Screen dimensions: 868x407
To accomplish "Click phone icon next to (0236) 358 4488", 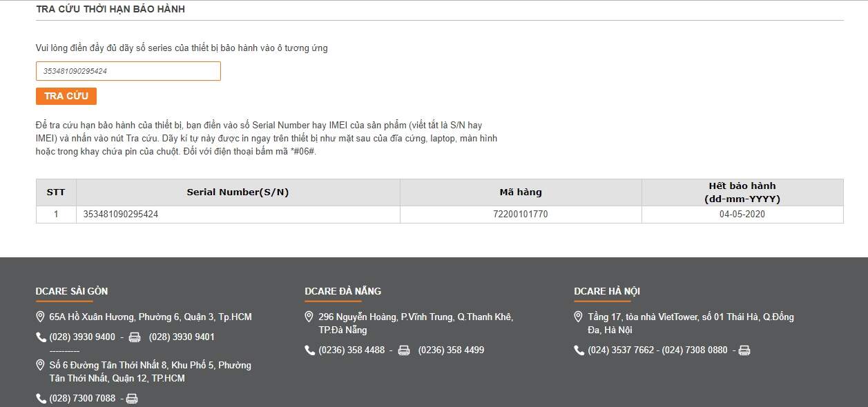I will [x=310, y=350].
